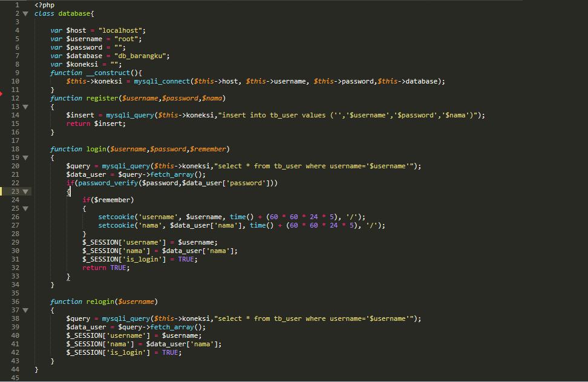Collapse the class database fold arrow on line 2
Screen dimensions: 588x382
(25, 13)
